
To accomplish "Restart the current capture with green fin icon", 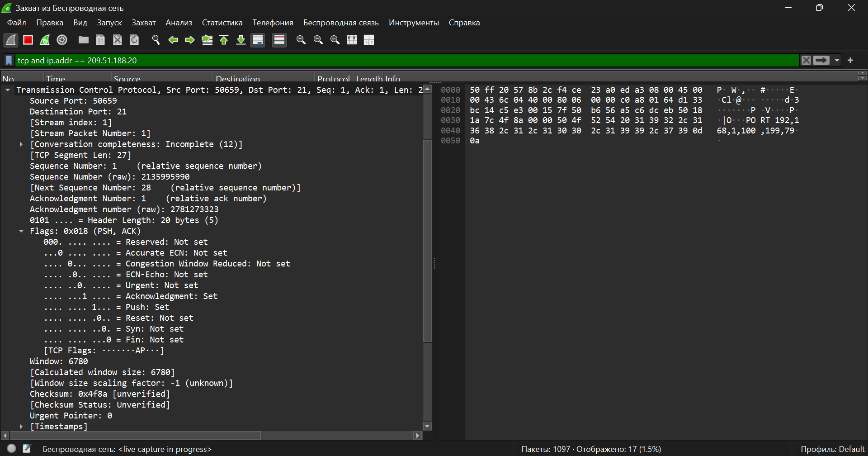I will coord(45,40).
